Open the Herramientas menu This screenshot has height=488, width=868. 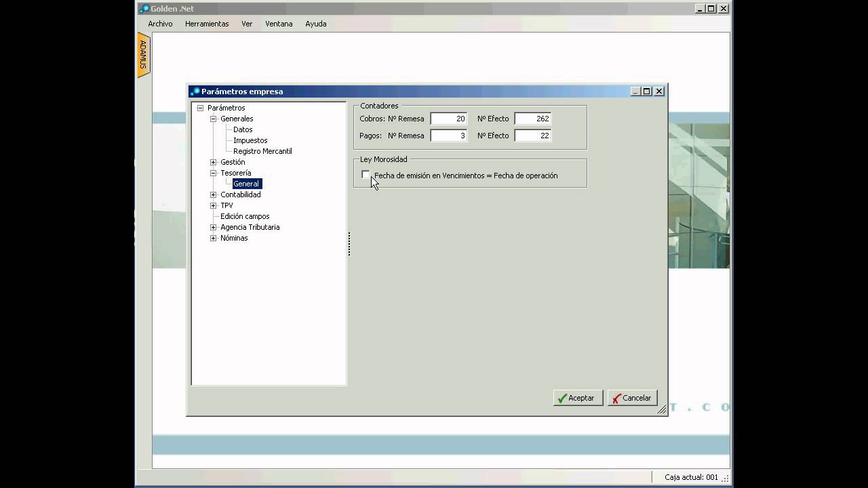[x=207, y=24]
